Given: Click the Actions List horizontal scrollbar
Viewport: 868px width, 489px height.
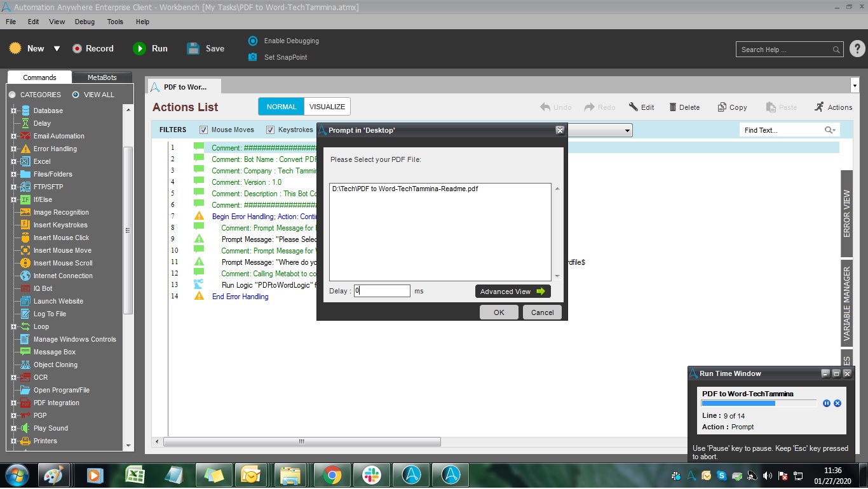Looking at the screenshot, I should (302, 441).
